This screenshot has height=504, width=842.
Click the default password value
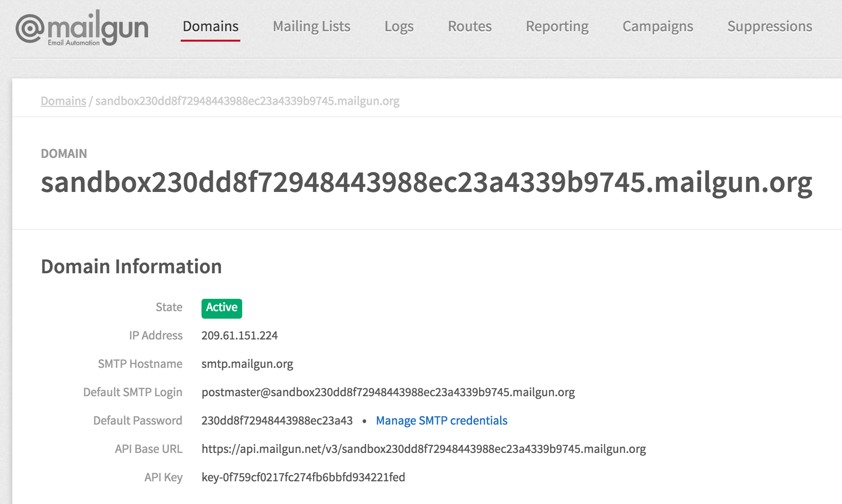pyautogui.click(x=277, y=421)
